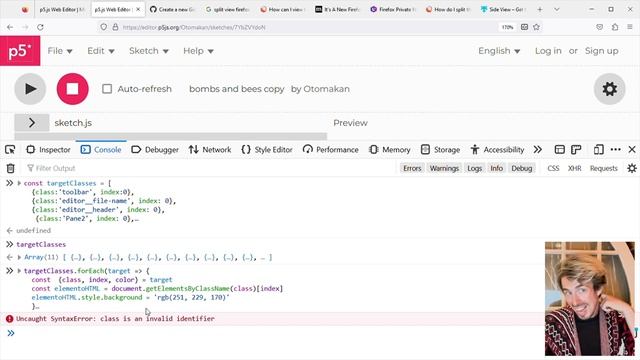Toggle the XHR filter
This screenshot has height=360, width=640.
[x=574, y=168]
